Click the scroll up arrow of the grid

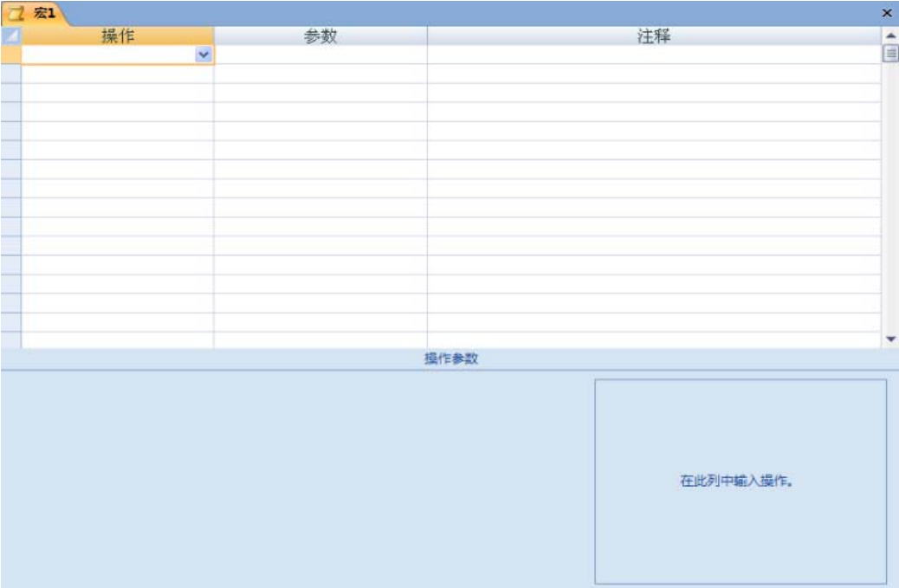coord(889,36)
